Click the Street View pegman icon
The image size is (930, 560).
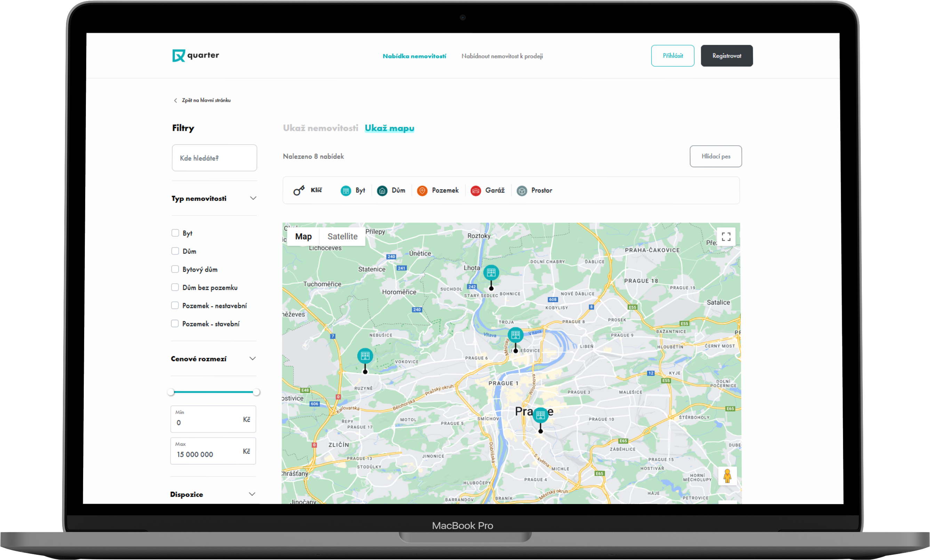[727, 476]
